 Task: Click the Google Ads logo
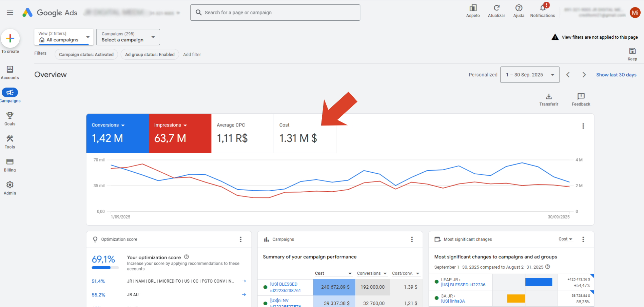(x=50, y=13)
